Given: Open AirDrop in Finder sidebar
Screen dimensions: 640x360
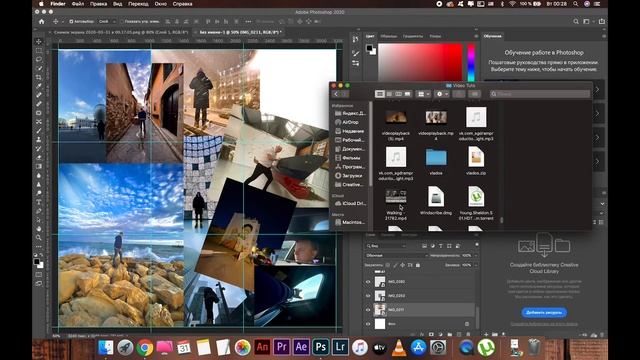Looking at the screenshot, I should click(350, 122).
